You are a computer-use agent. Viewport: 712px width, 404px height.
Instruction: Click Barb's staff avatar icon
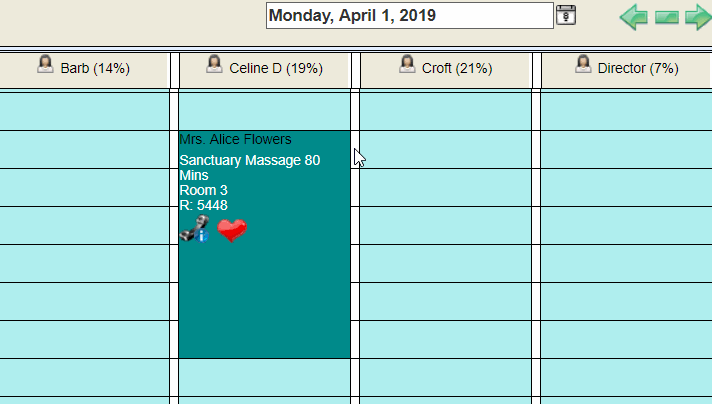45,64
